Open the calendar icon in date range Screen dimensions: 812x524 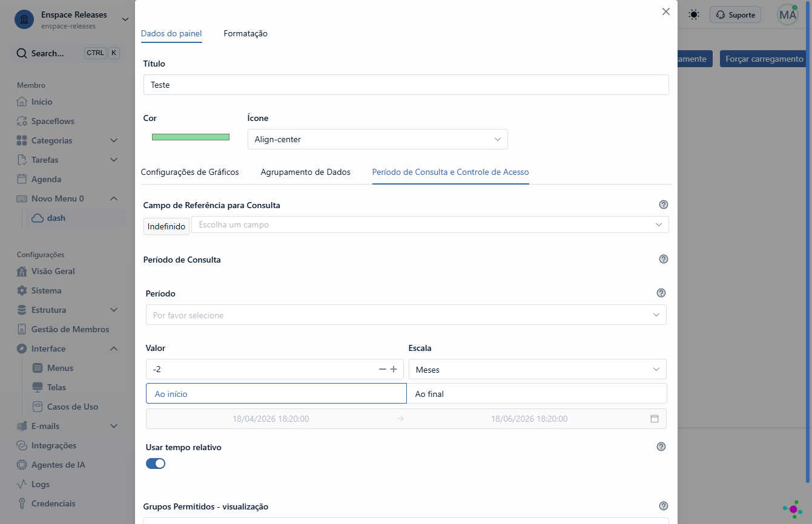pyautogui.click(x=655, y=419)
